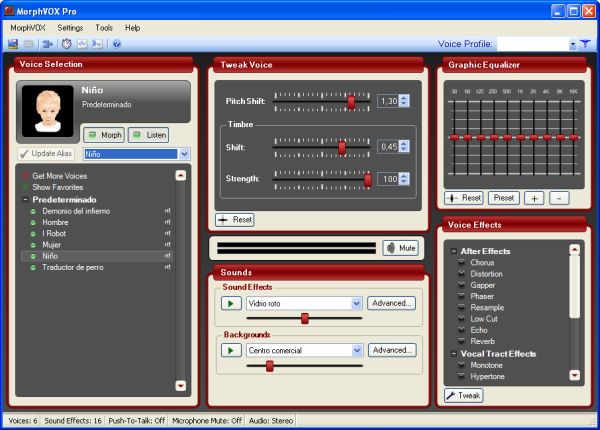Viewport: 600px width, 430px height.
Task: Click the child avatar voice thumbnail
Action: point(48,109)
